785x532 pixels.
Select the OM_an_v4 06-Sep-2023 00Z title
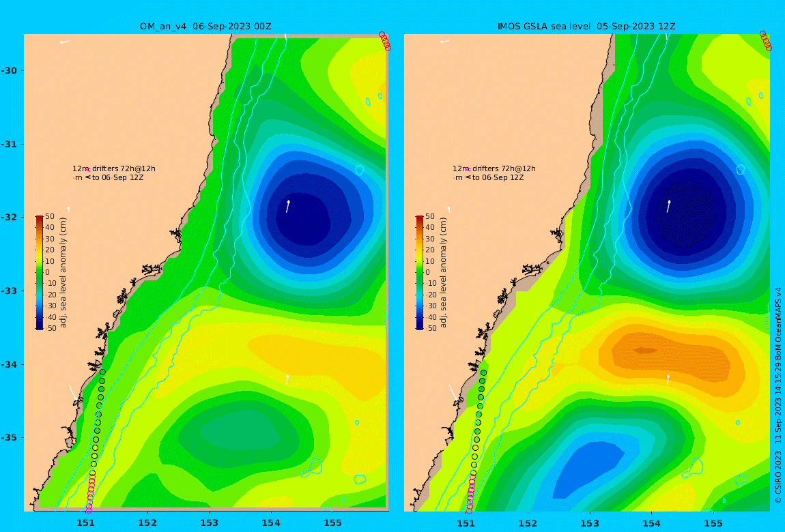click(x=205, y=26)
